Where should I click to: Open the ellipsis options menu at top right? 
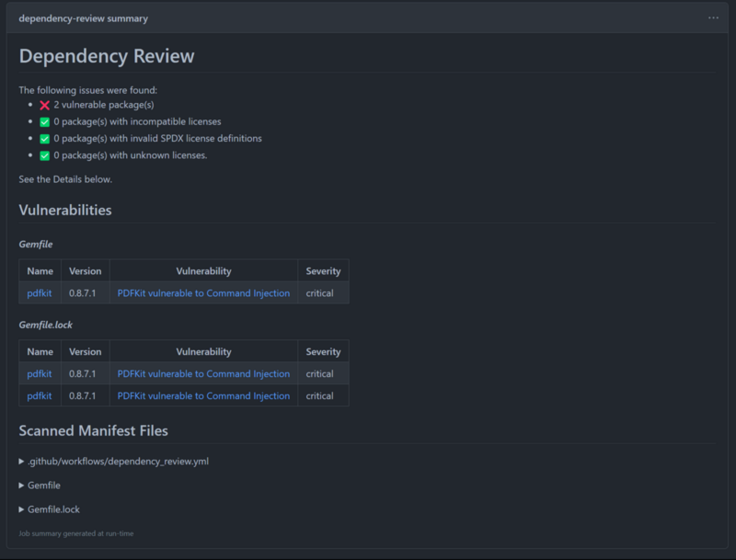pyautogui.click(x=713, y=17)
